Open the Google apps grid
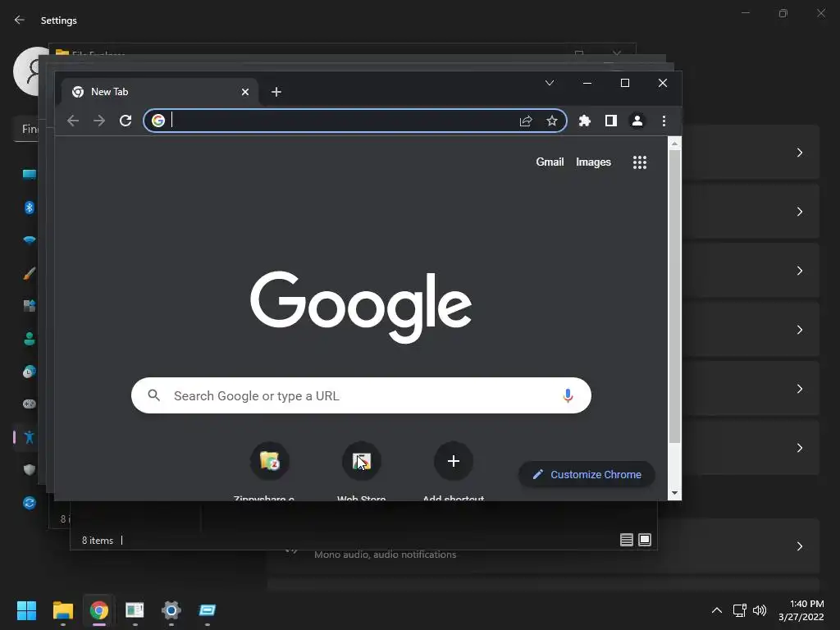The height and width of the screenshot is (630, 840). point(640,162)
